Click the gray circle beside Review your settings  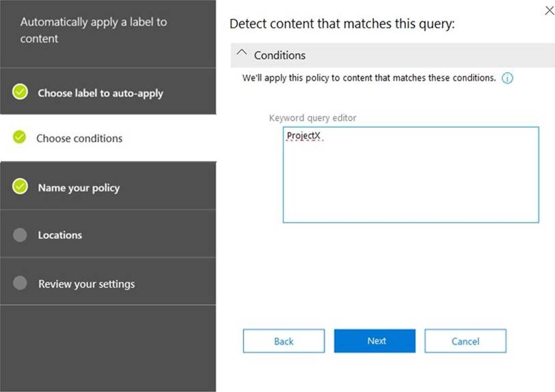(20, 283)
